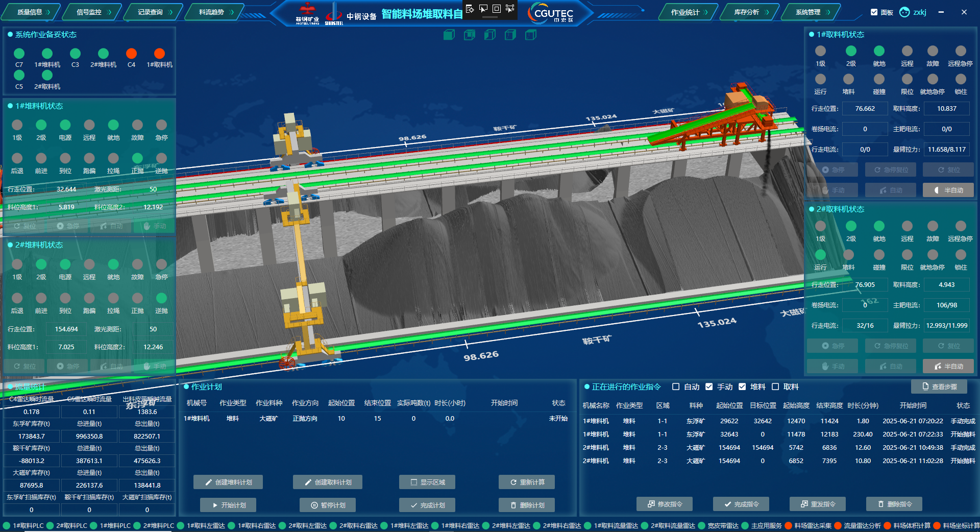Expand the 质量信息 menu arrow
980x532 pixels.
coord(48,12)
